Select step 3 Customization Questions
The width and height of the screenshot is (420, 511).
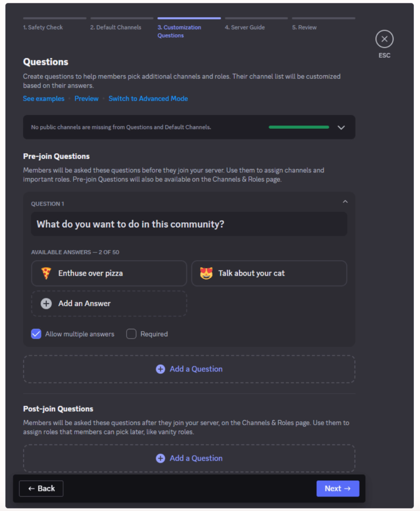click(189, 28)
